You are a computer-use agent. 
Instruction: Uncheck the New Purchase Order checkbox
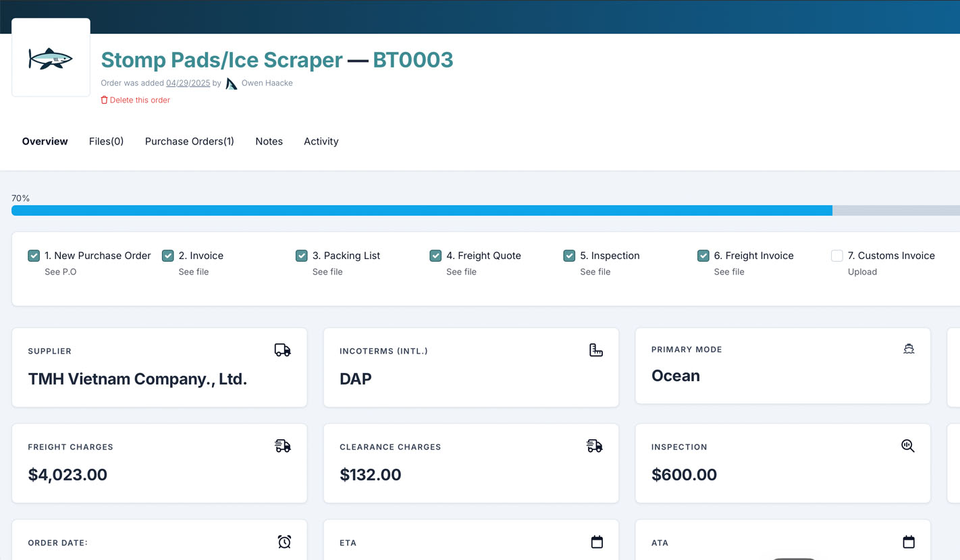click(34, 256)
